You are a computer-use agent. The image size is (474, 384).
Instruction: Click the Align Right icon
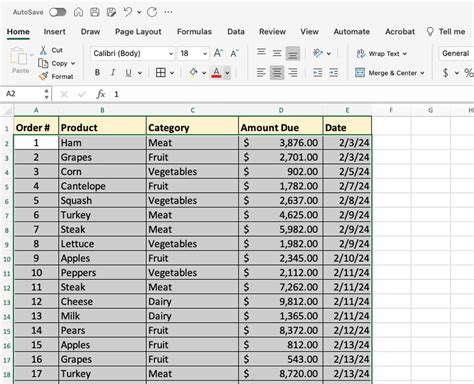pyautogui.click(x=293, y=72)
